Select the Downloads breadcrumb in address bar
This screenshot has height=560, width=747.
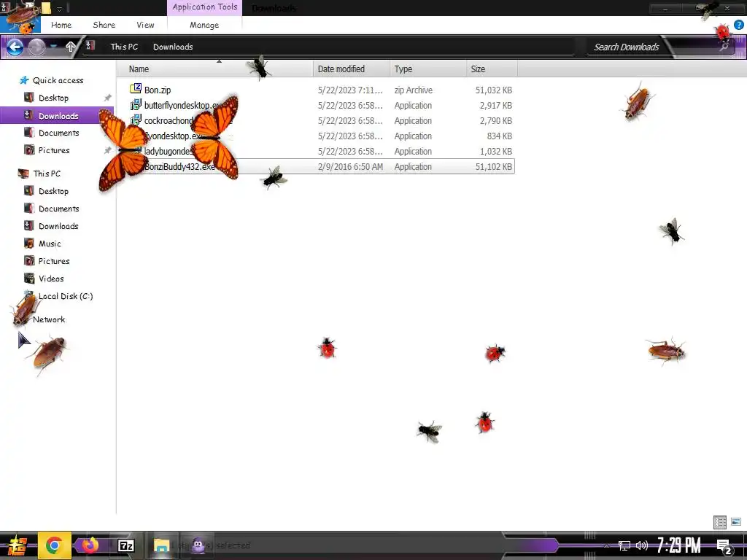click(x=173, y=47)
